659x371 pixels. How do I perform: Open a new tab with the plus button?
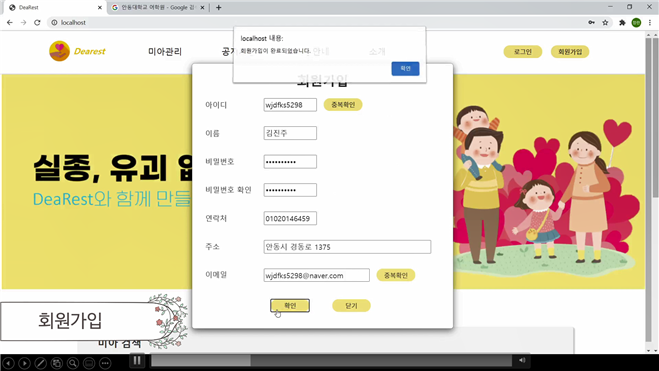(x=219, y=8)
